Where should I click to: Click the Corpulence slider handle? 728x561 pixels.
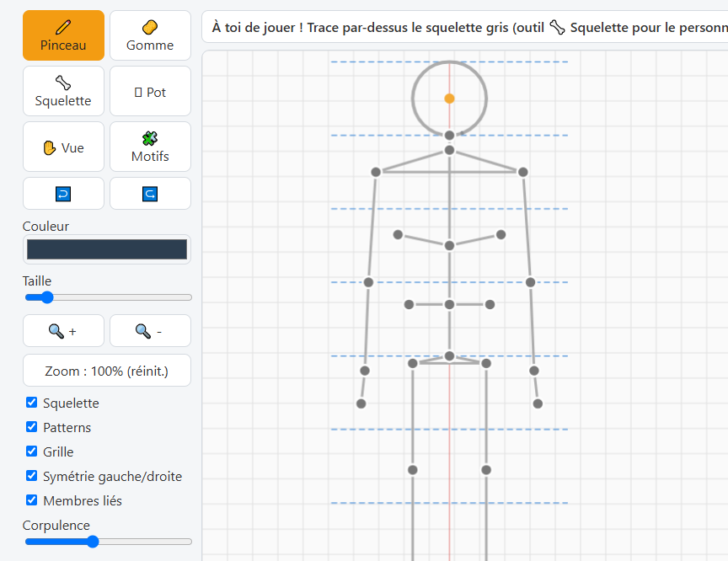(x=93, y=542)
